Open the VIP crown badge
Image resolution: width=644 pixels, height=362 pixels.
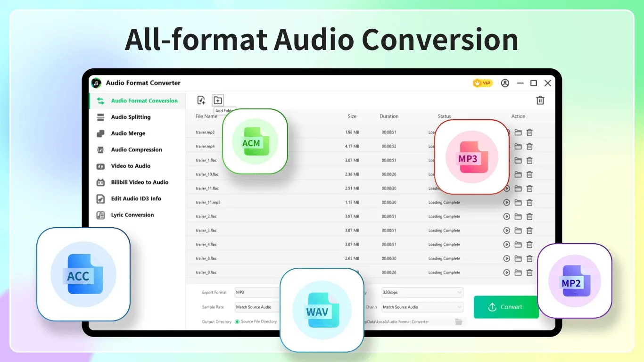(482, 83)
